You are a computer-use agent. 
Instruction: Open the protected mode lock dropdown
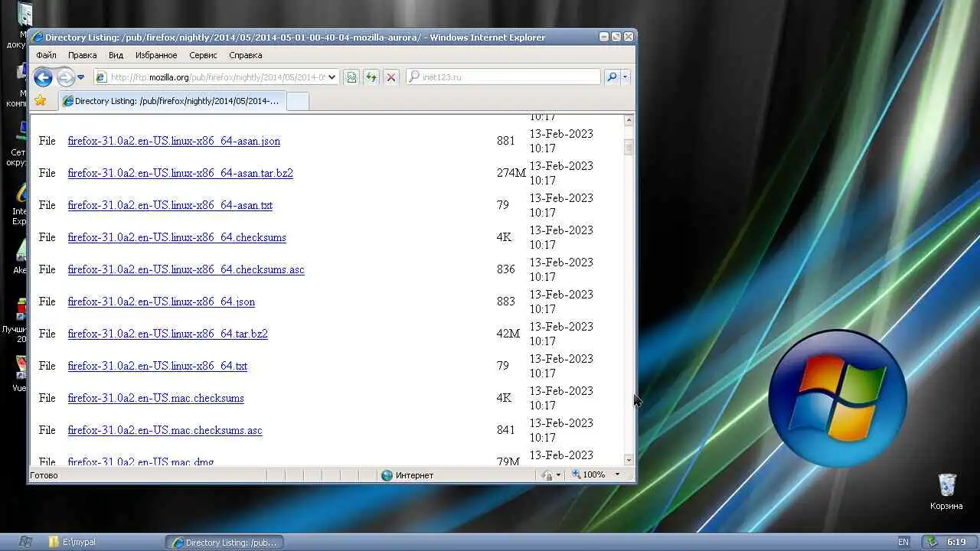point(551,475)
